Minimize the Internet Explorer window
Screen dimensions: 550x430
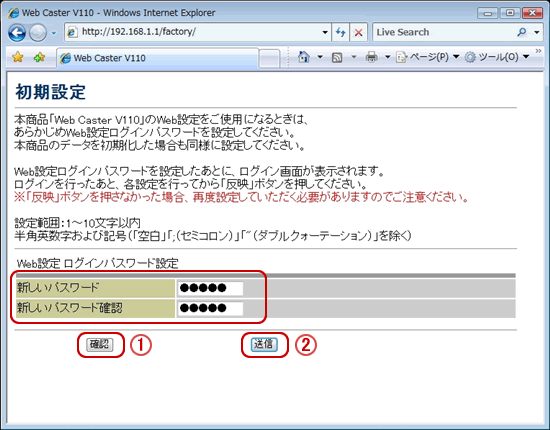pyautogui.click(x=487, y=13)
